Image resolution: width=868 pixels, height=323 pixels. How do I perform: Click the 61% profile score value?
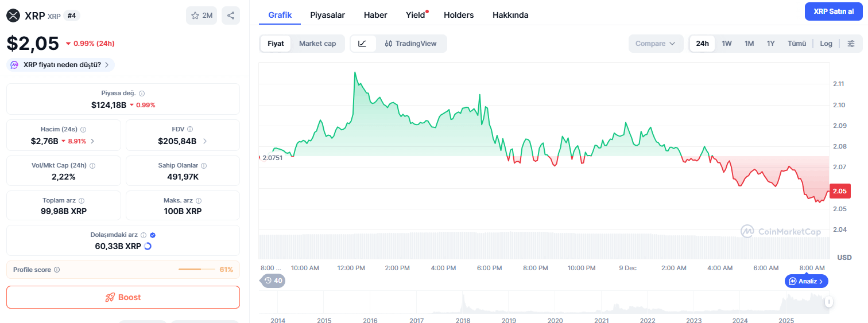tap(226, 270)
